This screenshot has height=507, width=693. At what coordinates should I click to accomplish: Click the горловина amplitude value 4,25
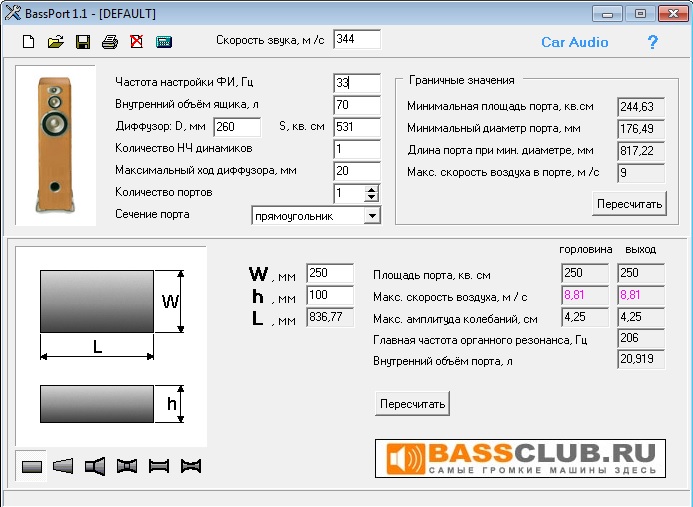[585, 317]
